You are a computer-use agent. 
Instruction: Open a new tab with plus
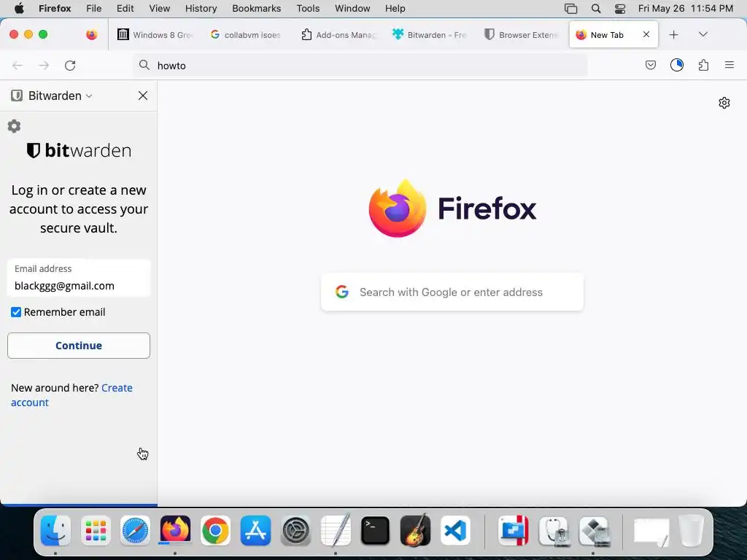pyautogui.click(x=673, y=35)
